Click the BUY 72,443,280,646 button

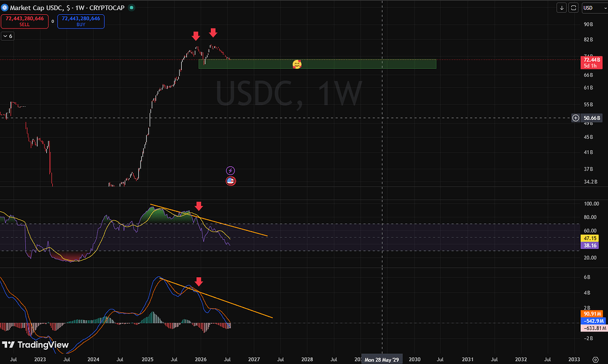(81, 21)
